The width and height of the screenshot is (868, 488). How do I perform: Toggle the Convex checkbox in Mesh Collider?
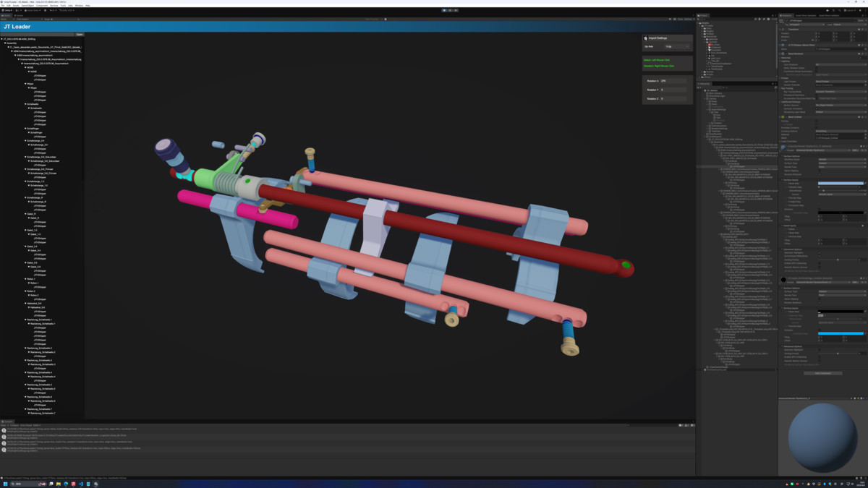point(817,121)
